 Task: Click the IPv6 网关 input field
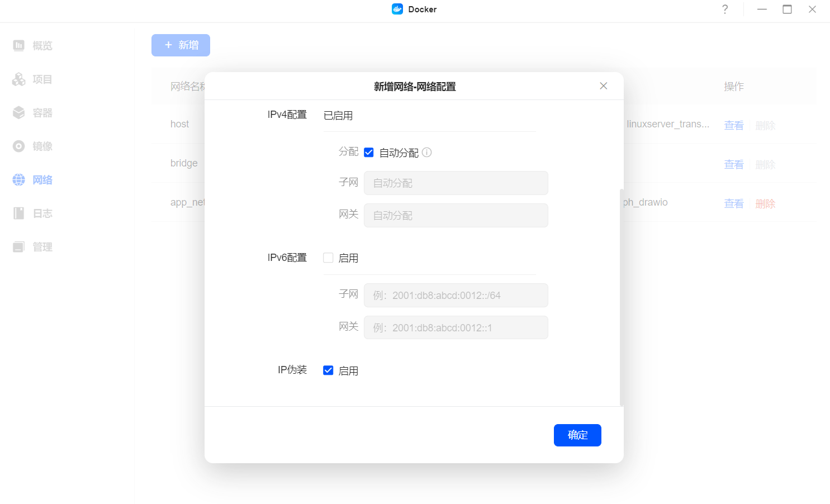coord(456,328)
